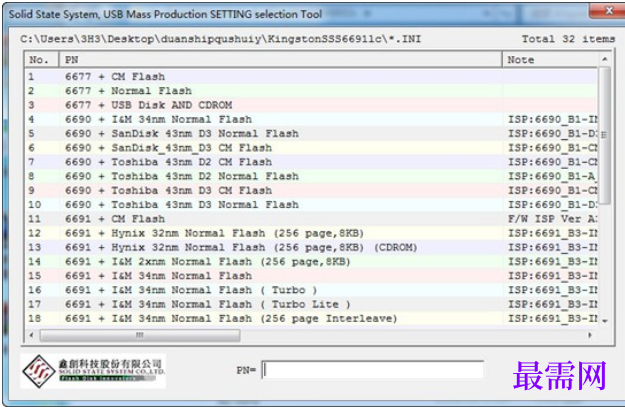Choose row 12 Hynix 32nm Normal Flash

click(x=311, y=233)
